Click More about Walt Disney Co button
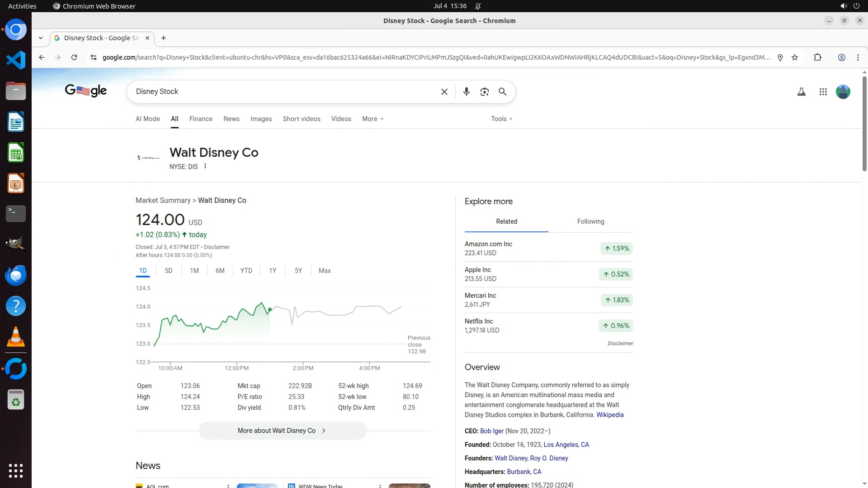The height and width of the screenshot is (488, 868). pos(283,431)
